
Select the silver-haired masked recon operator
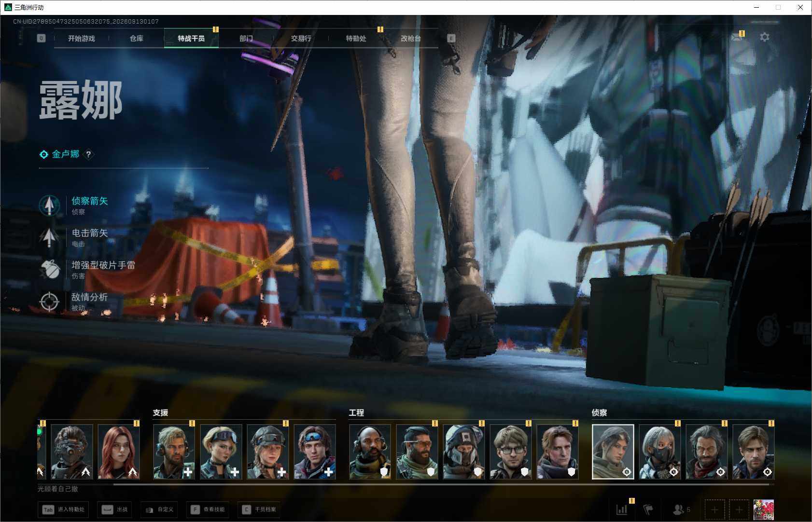click(x=660, y=452)
